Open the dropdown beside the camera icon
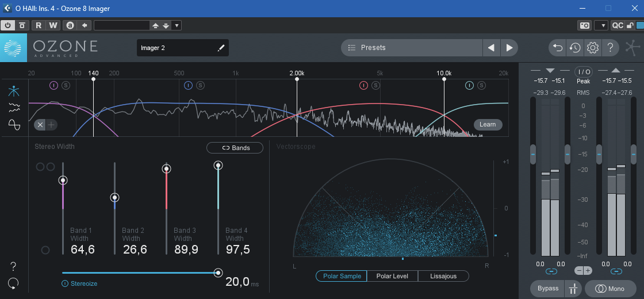The image size is (644, 299). coord(601,25)
